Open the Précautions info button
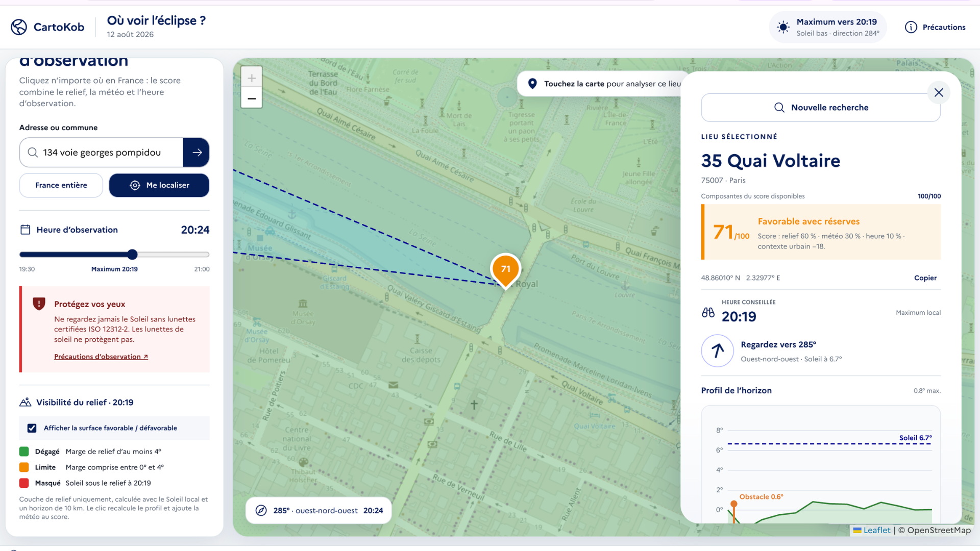The width and height of the screenshot is (980, 551). [935, 27]
